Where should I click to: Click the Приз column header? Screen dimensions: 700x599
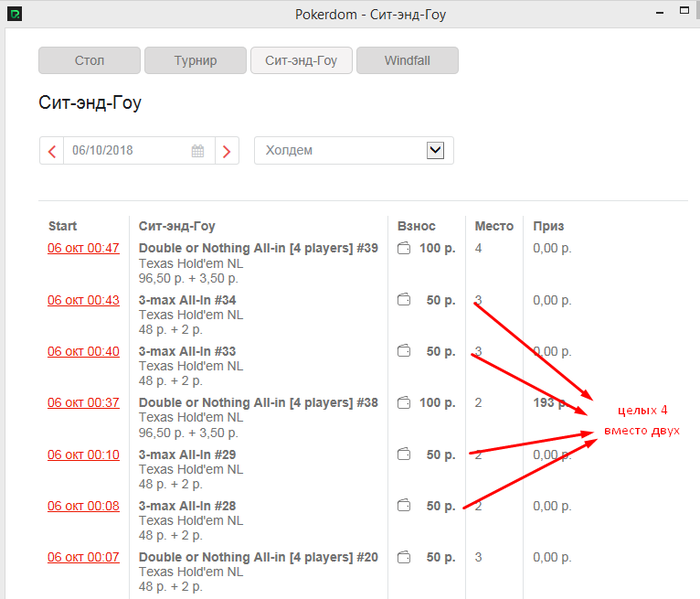(x=549, y=226)
